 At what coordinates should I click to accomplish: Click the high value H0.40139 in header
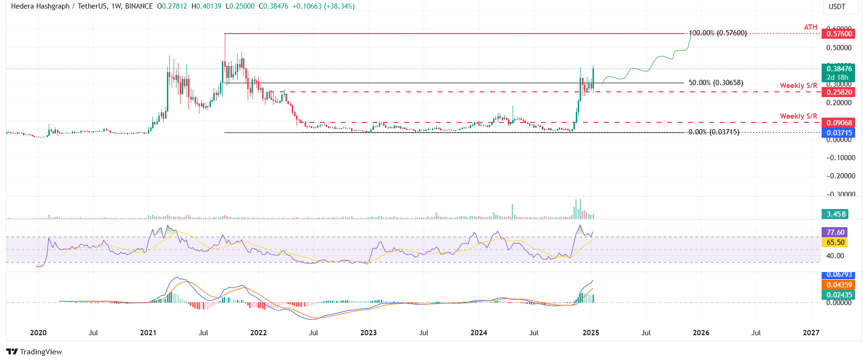[206, 6]
